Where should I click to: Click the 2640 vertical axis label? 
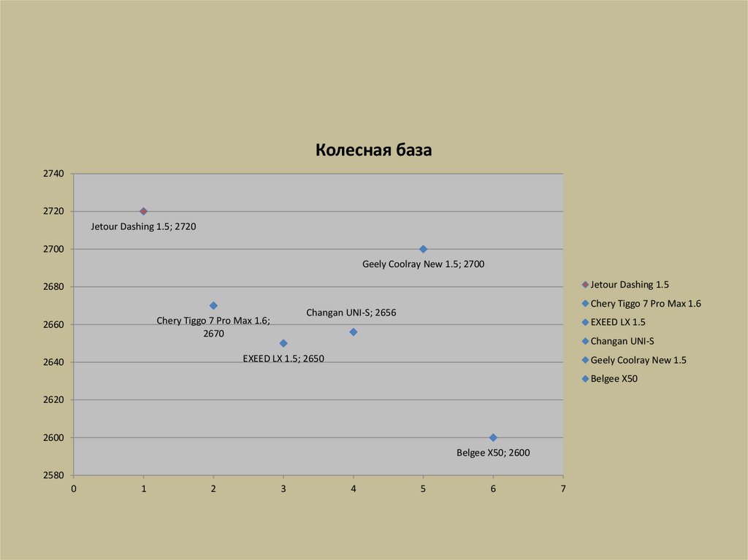coord(53,362)
